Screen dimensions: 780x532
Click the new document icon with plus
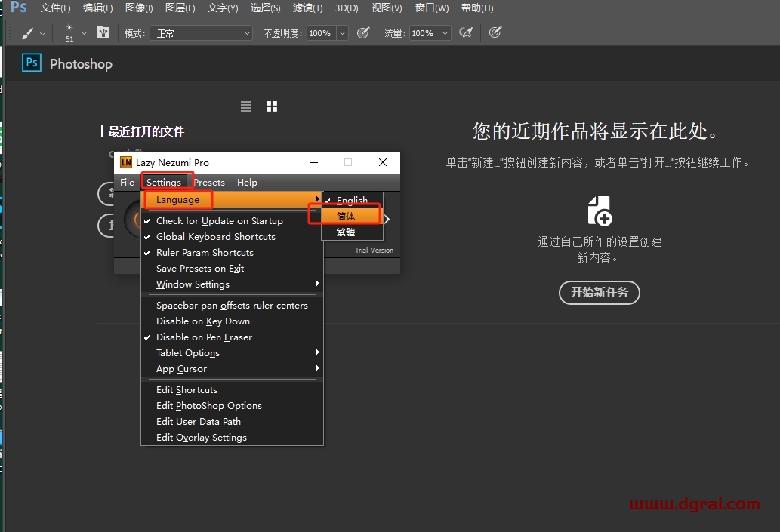600,211
